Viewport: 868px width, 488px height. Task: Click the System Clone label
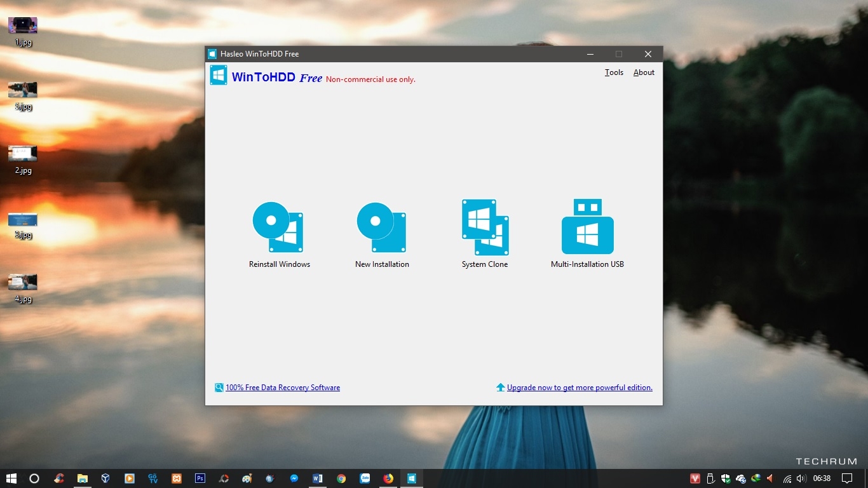tap(485, 264)
